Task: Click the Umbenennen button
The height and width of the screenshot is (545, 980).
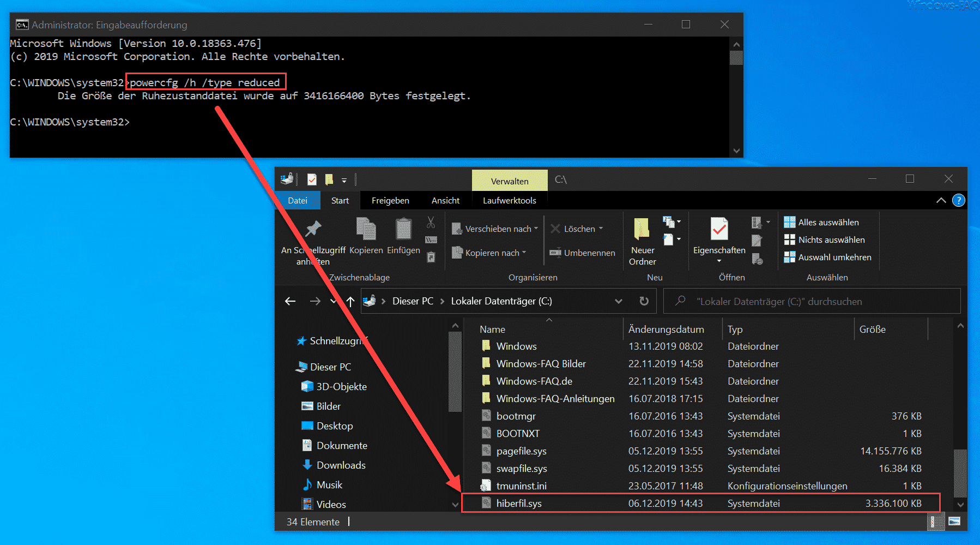Action: click(582, 253)
